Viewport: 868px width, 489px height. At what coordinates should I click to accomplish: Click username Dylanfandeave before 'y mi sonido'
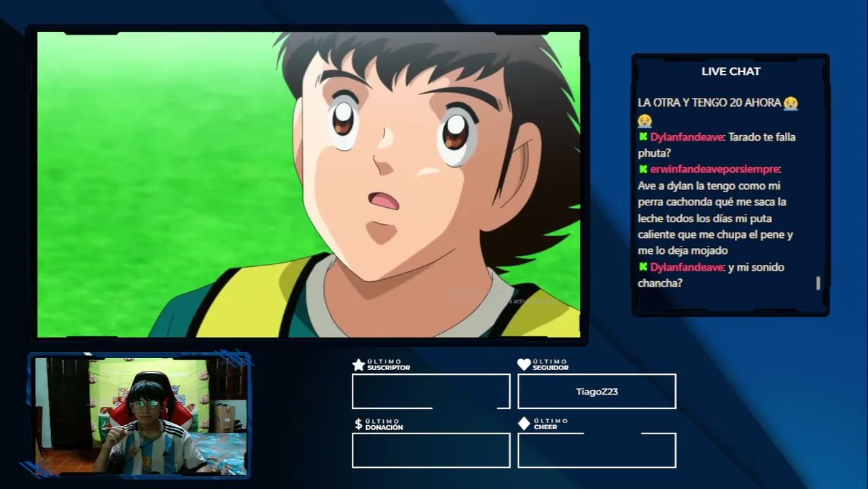pyautogui.click(x=687, y=268)
